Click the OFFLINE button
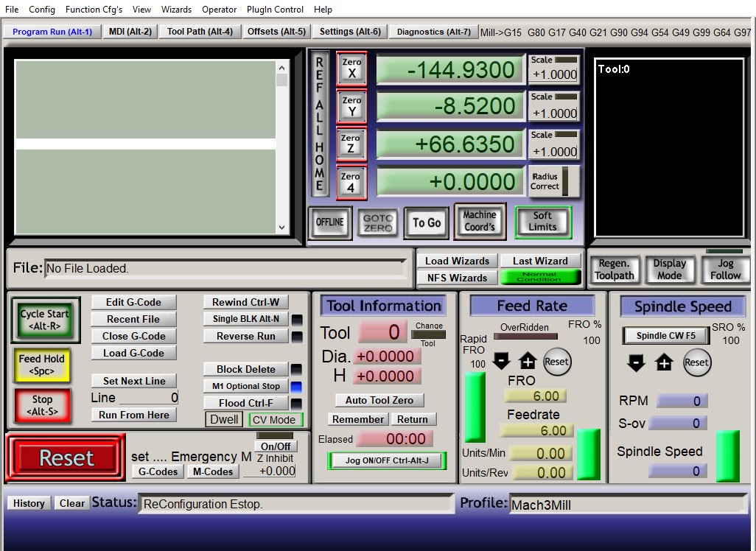756x551 pixels. 330,222
